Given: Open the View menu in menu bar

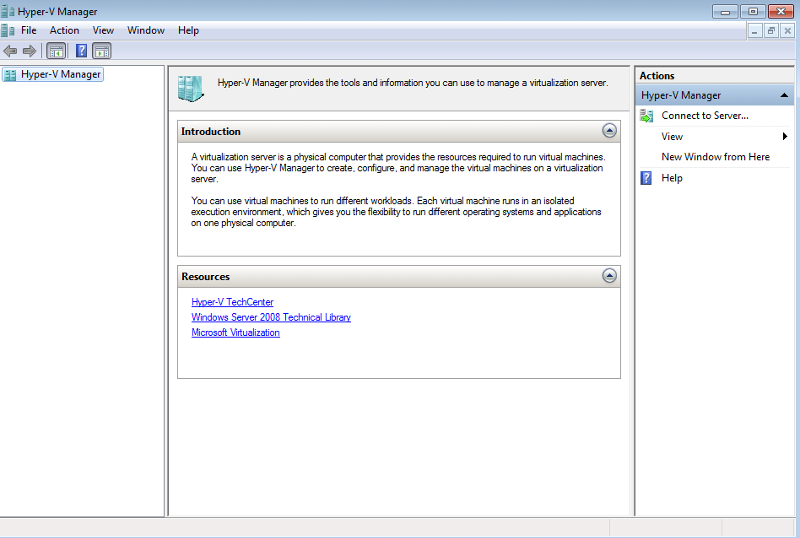Looking at the screenshot, I should tap(103, 31).
